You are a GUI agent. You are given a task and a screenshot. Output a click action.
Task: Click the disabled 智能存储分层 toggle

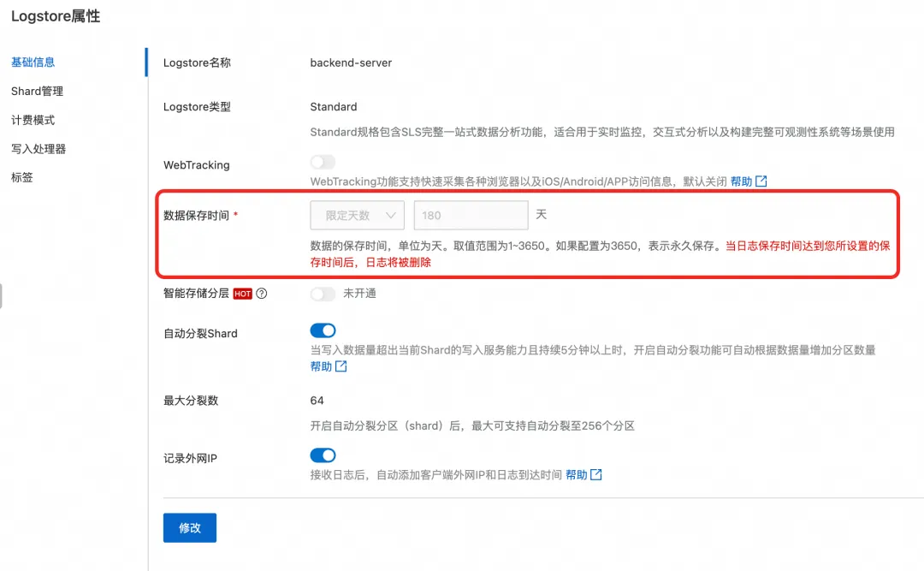[x=323, y=294]
